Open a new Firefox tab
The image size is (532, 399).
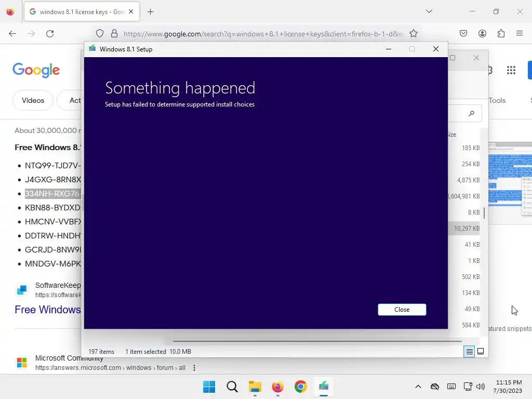click(x=150, y=12)
